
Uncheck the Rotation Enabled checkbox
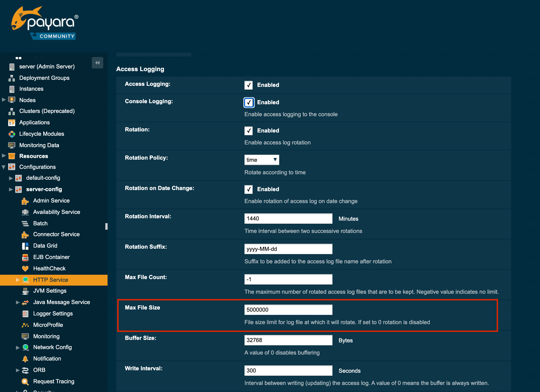pos(248,131)
